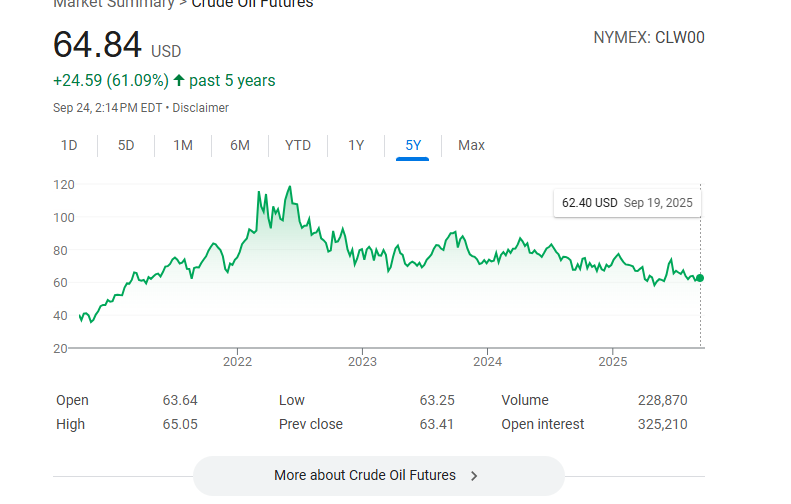
Task: Click the green upward arrow icon
Action: tap(179, 80)
